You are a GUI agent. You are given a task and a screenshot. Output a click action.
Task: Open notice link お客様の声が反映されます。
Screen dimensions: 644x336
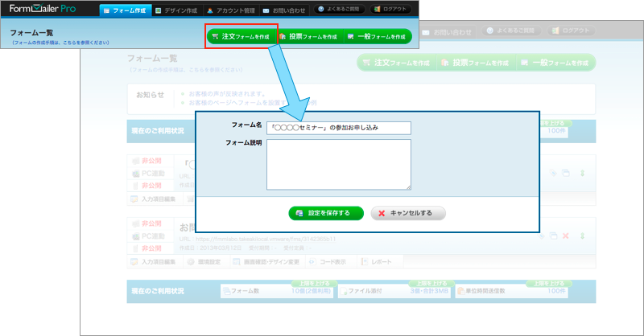point(227,94)
